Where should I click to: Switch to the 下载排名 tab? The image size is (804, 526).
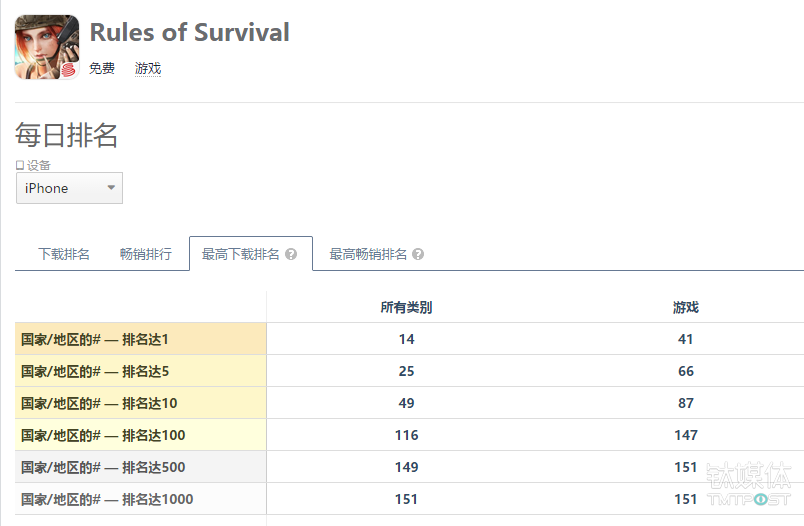pyautogui.click(x=64, y=254)
